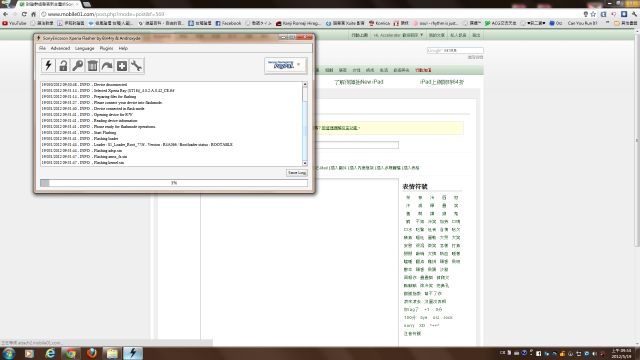Open the File menu in Flasher
640x360 pixels.
click(42, 48)
